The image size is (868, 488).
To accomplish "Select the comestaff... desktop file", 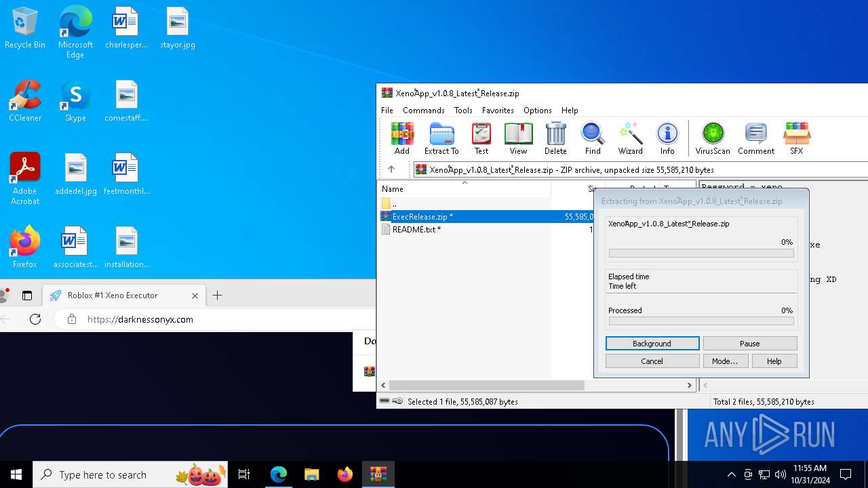I will (x=126, y=102).
